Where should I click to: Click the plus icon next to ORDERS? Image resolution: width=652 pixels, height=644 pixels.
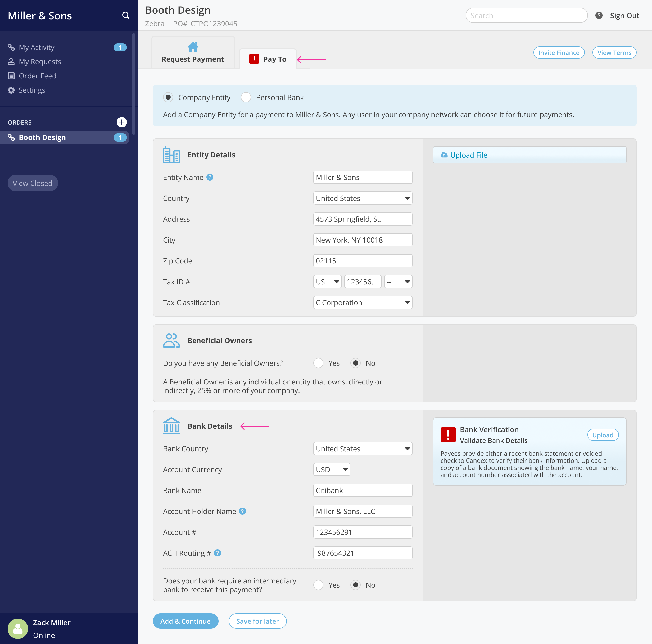(x=121, y=122)
